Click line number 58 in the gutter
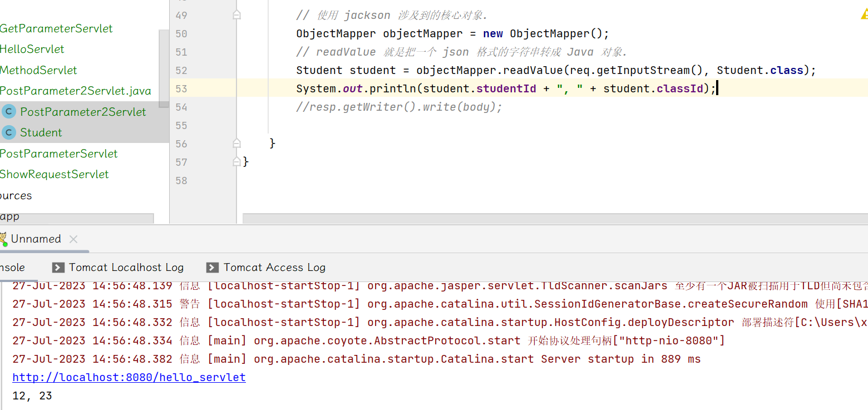 pos(181,180)
